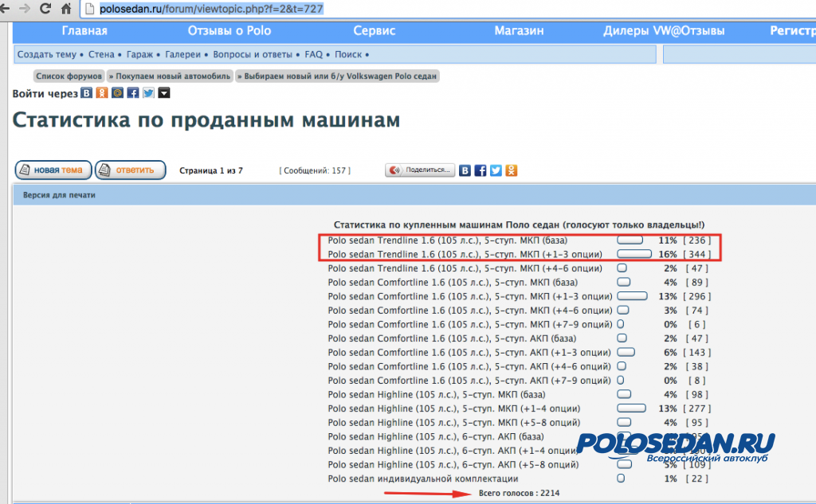Image resolution: width=816 pixels, height=504 pixels.
Task: Go back with the browser back arrow
Action: pos(5,8)
